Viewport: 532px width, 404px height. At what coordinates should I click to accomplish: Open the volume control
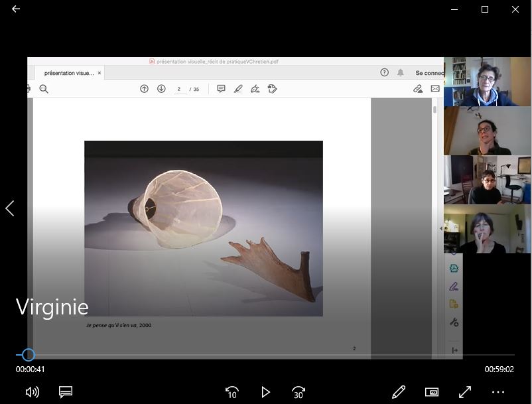coord(32,392)
